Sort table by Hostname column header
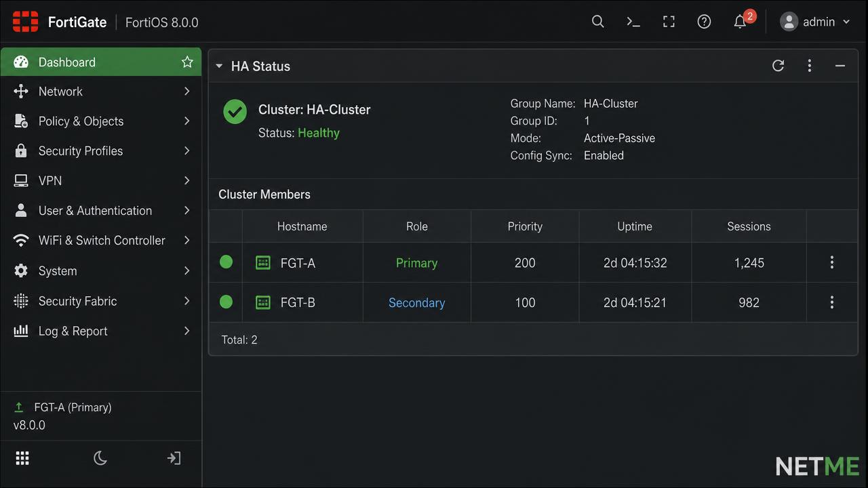 coord(302,226)
